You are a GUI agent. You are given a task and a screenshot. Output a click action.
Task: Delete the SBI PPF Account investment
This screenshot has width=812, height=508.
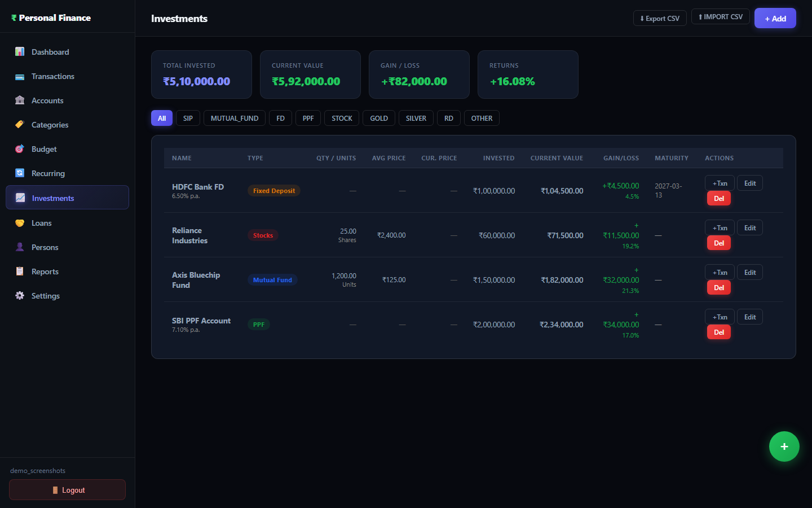click(719, 332)
